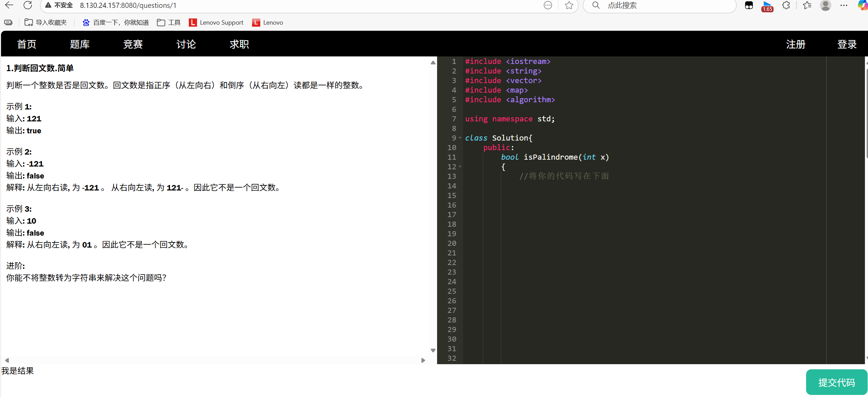The height and width of the screenshot is (397, 868).
Task: Click line number 32 in gutter
Action: [452, 358]
